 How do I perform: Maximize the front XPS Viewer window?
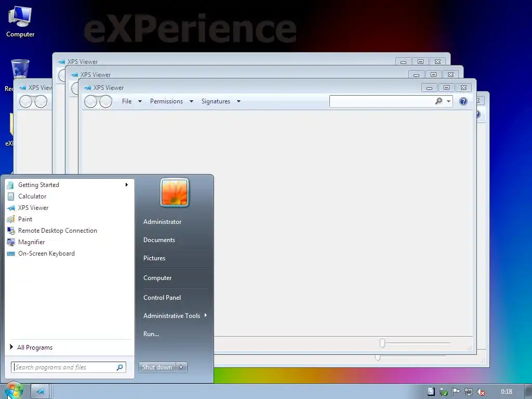coord(446,88)
